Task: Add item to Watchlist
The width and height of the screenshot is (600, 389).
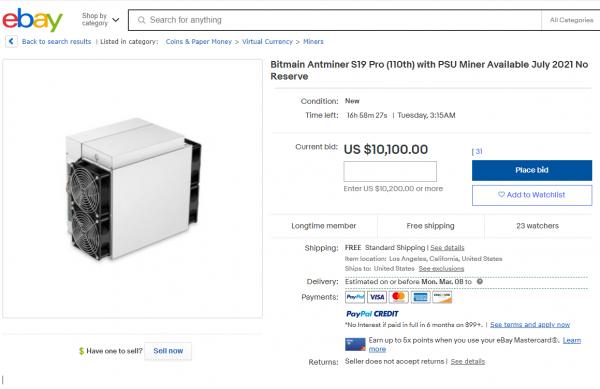Action: point(532,195)
